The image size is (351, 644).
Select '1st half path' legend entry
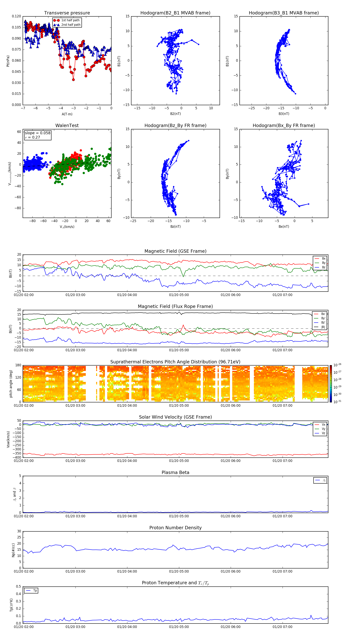click(x=67, y=20)
